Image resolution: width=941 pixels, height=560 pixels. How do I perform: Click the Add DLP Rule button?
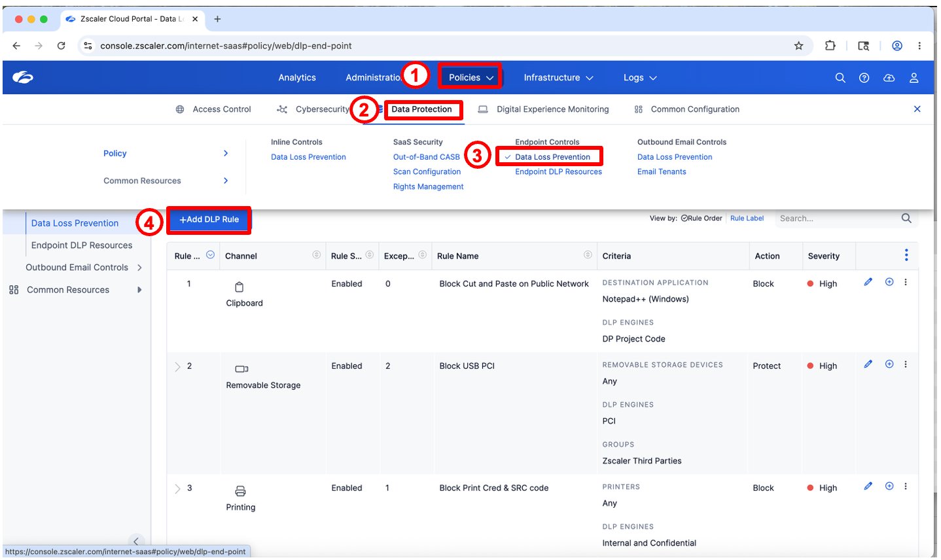coord(209,220)
